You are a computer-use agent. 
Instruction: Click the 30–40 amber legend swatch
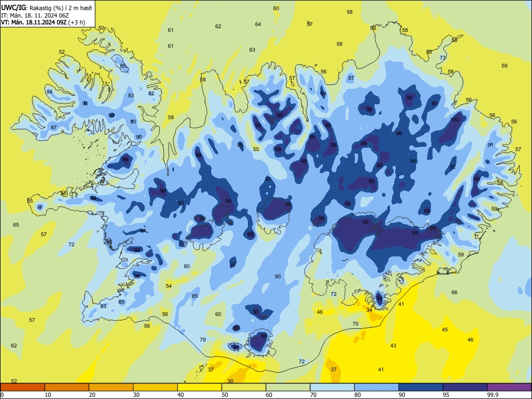click(155, 387)
